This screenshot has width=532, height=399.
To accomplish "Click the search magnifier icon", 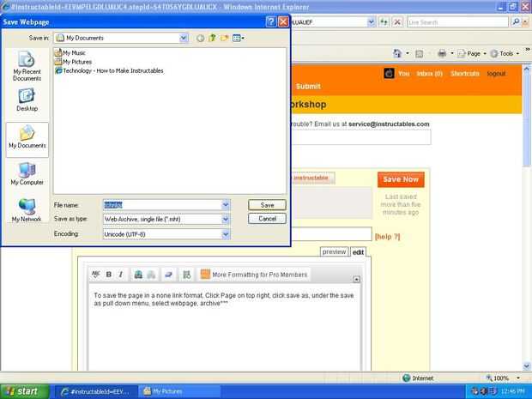I will (x=516, y=22).
